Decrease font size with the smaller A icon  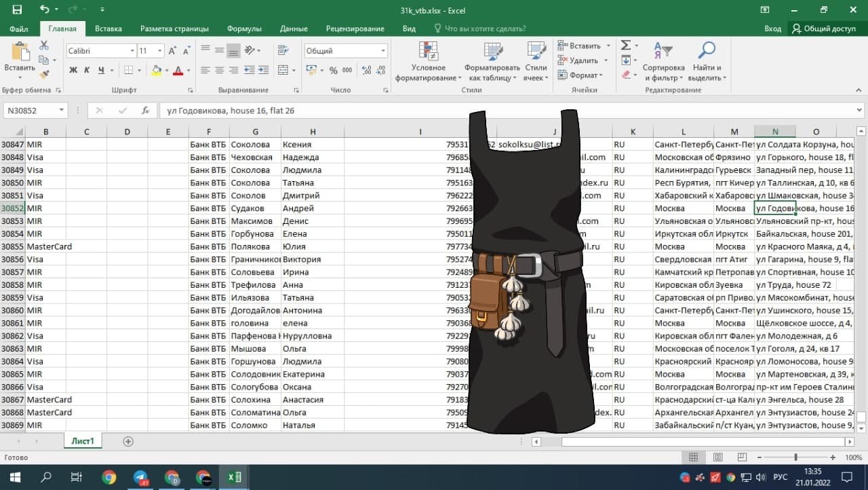pos(186,51)
